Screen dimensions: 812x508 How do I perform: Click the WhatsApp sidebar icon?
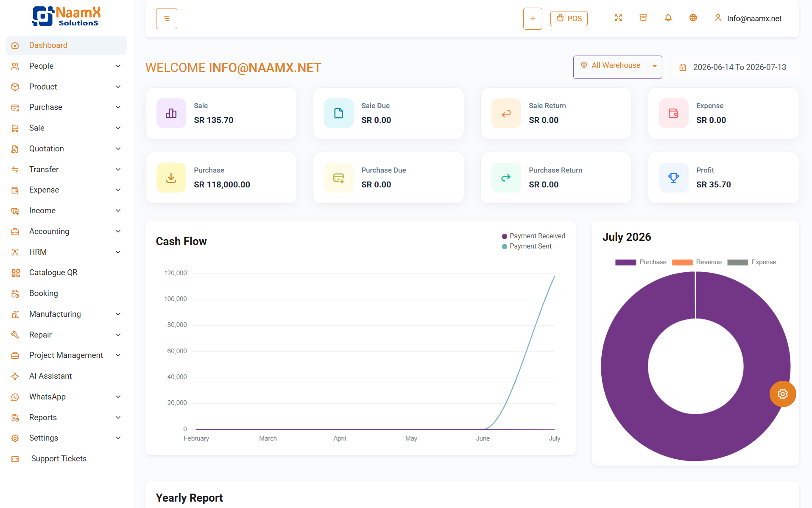[15, 397]
